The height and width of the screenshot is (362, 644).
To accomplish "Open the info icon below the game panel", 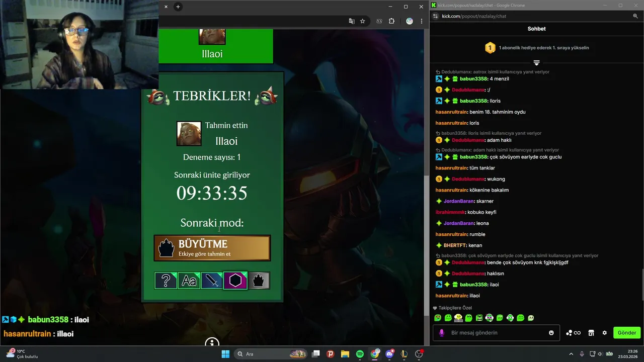I will pos(212,342).
